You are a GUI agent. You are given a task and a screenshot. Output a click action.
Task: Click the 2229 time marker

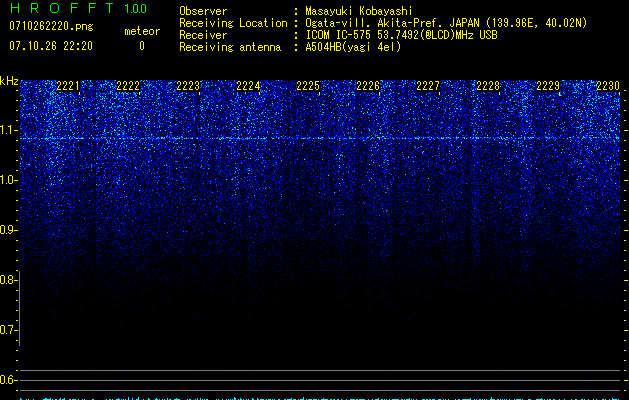[x=548, y=86]
